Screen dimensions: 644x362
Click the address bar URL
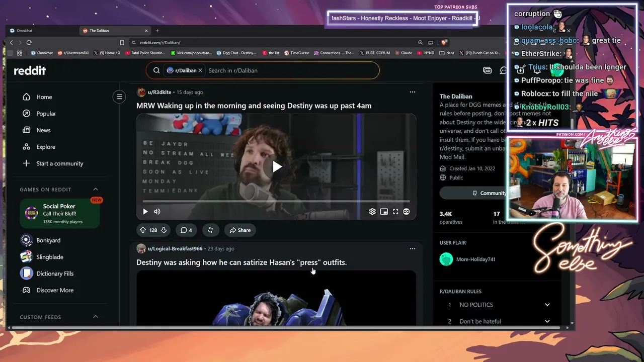(160, 43)
